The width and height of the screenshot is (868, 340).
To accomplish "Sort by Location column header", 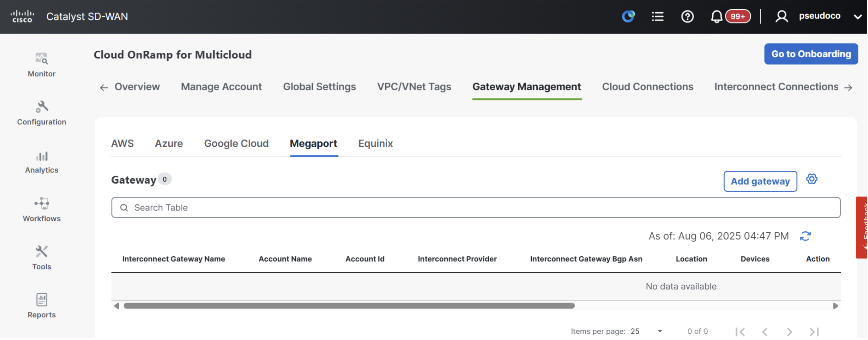I will click(692, 259).
